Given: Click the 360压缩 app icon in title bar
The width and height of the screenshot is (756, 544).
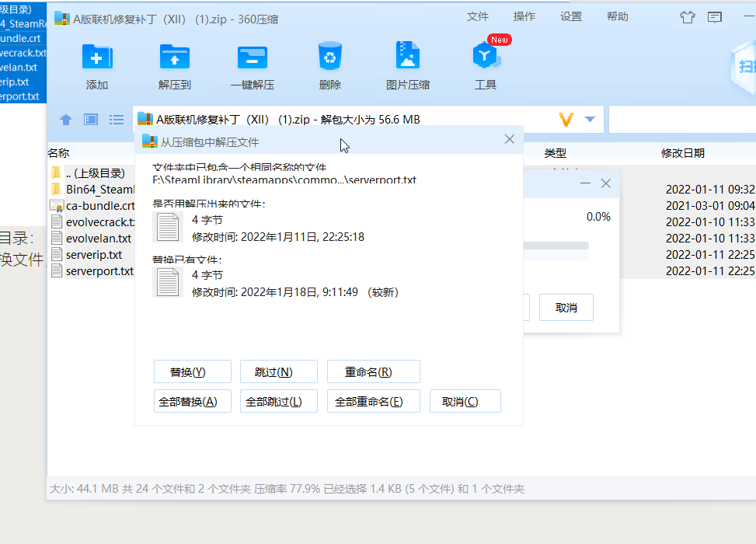Looking at the screenshot, I should click(62, 19).
